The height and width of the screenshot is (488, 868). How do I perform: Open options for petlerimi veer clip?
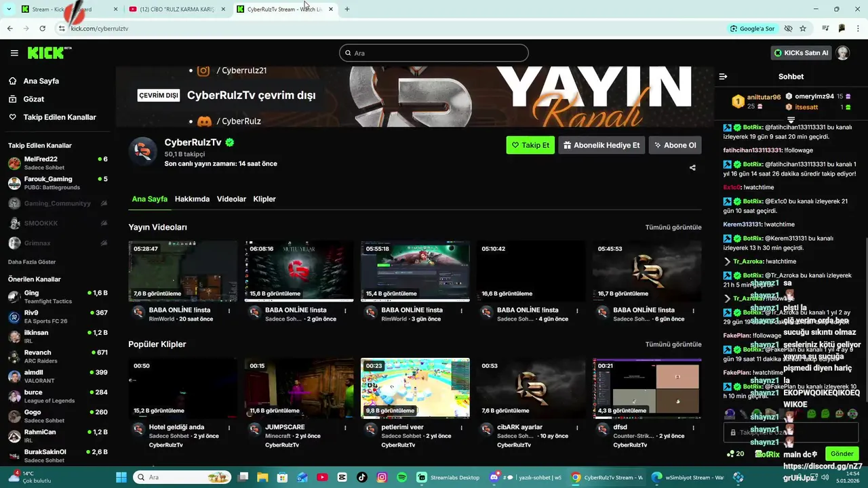coord(461,428)
